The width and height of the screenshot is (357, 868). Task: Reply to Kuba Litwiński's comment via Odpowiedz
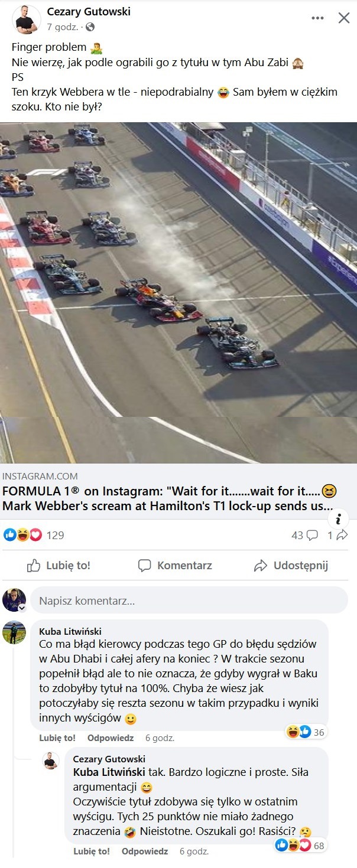tap(111, 738)
